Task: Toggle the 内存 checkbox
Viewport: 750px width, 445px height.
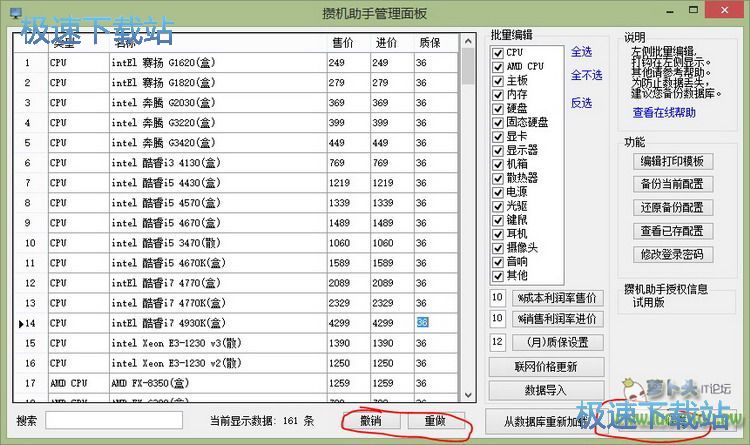Action: pyautogui.click(x=498, y=94)
